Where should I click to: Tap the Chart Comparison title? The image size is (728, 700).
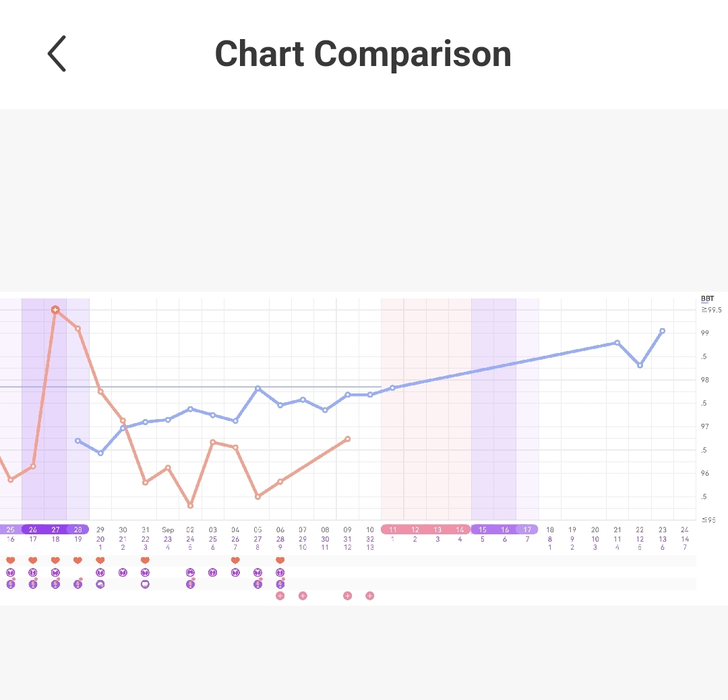click(363, 54)
